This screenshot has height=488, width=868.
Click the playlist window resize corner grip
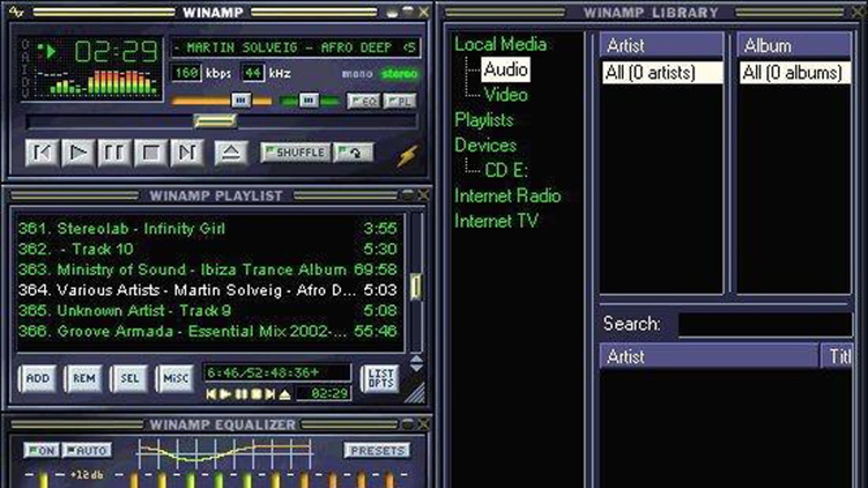point(416,393)
